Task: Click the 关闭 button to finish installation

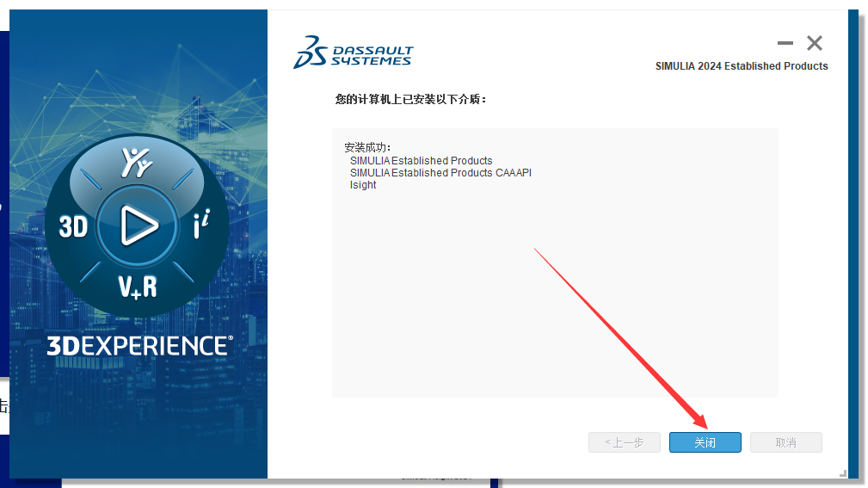Action: (x=705, y=442)
